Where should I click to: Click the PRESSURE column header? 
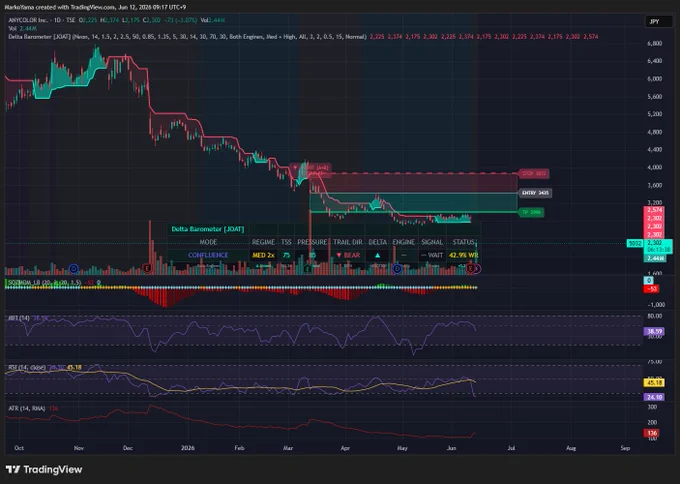pyautogui.click(x=312, y=242)
